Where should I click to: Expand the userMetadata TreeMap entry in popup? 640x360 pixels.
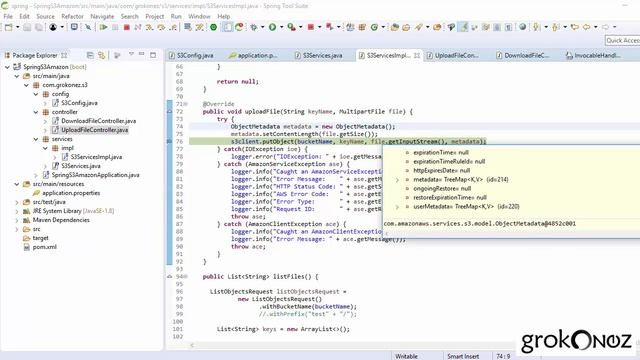click(397, 207)
